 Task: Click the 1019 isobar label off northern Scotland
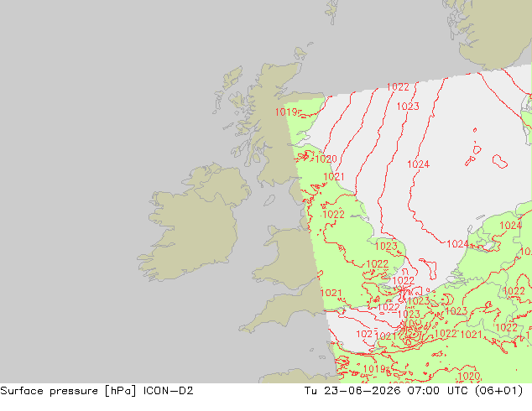(x=286, y=112)
